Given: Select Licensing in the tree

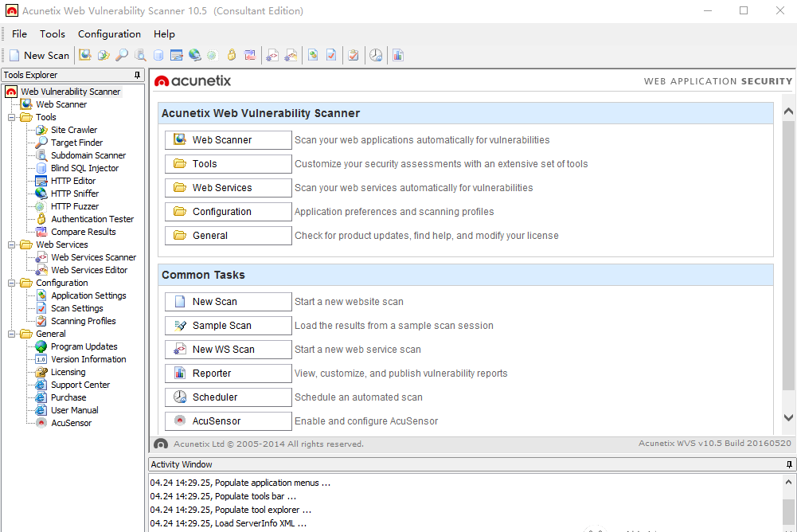Looking at the screenshot, I should tap(68, 372).
